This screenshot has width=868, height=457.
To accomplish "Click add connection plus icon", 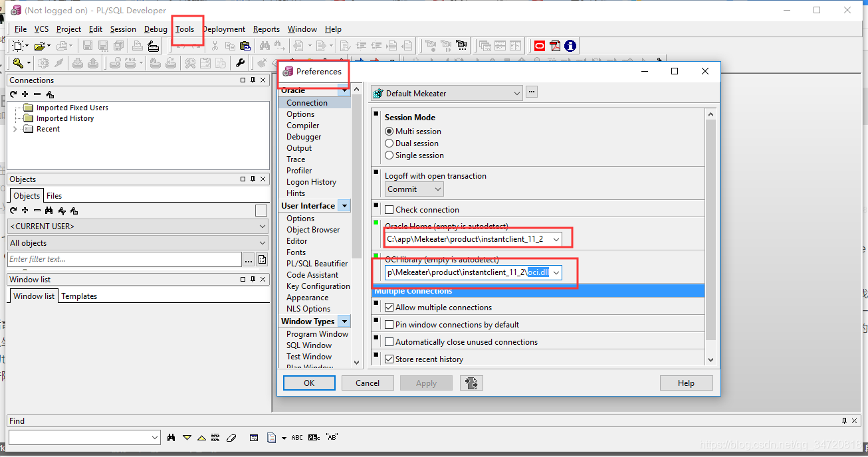I will pyautogui.click(x=25, y=94).
